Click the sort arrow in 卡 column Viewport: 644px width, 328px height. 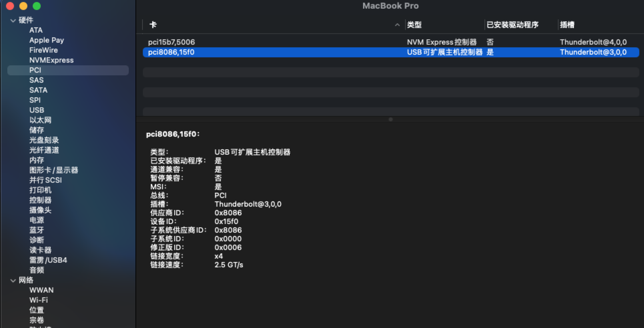point(397,25)
